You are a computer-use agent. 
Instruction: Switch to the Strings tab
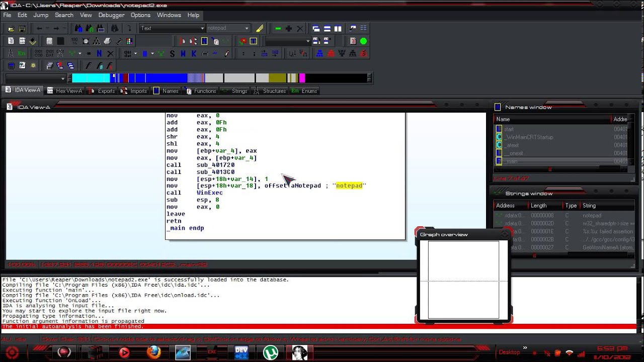235,91
